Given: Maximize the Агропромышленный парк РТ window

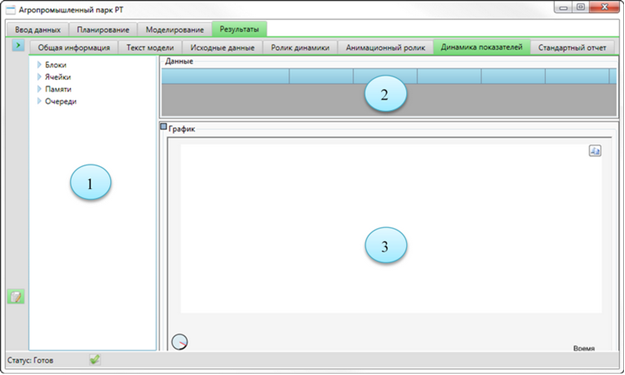Looking at the screenshot, I should coord(581,7).
